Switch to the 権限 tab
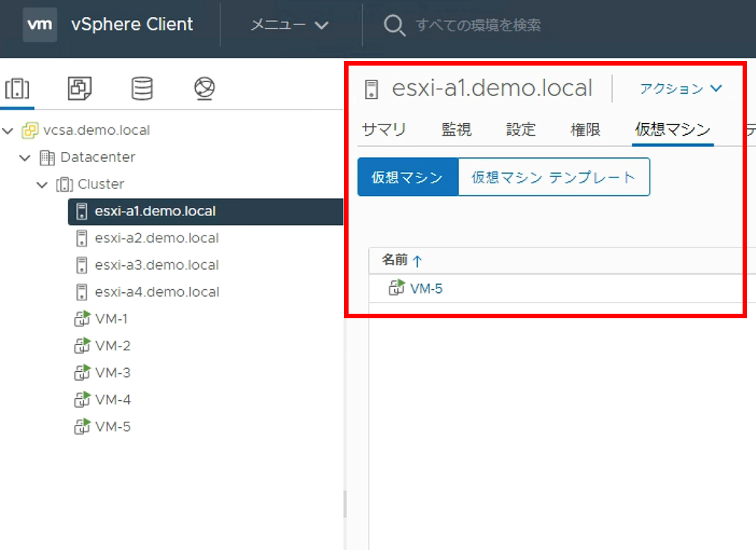The image size is (756, 550). click(585, 129)
